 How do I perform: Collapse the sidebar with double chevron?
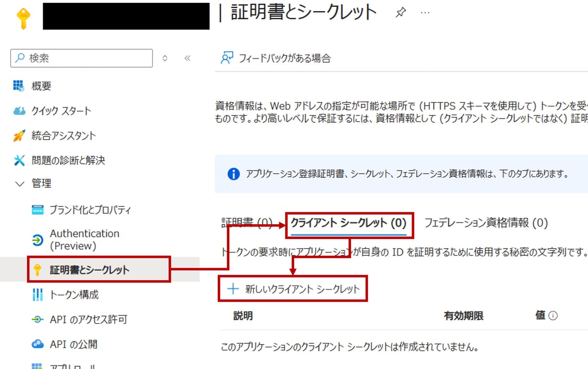pyautogui.click(x=187, y=58)
